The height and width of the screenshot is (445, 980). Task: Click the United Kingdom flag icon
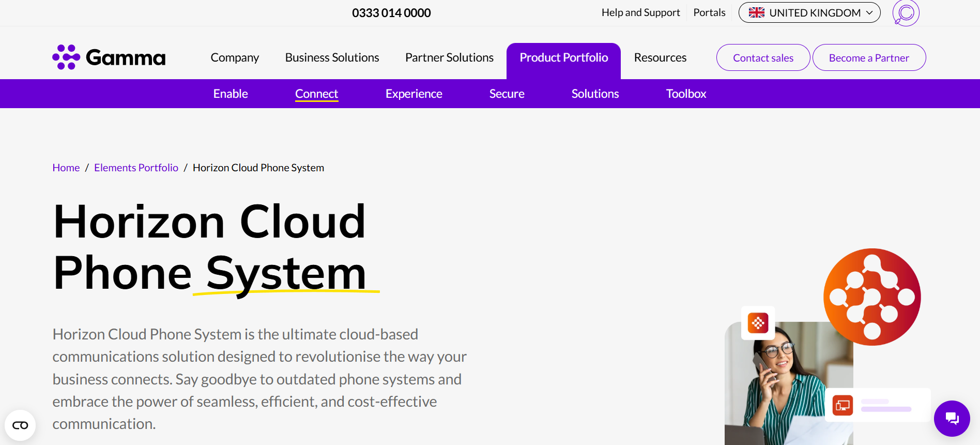[x=757, y=12]
